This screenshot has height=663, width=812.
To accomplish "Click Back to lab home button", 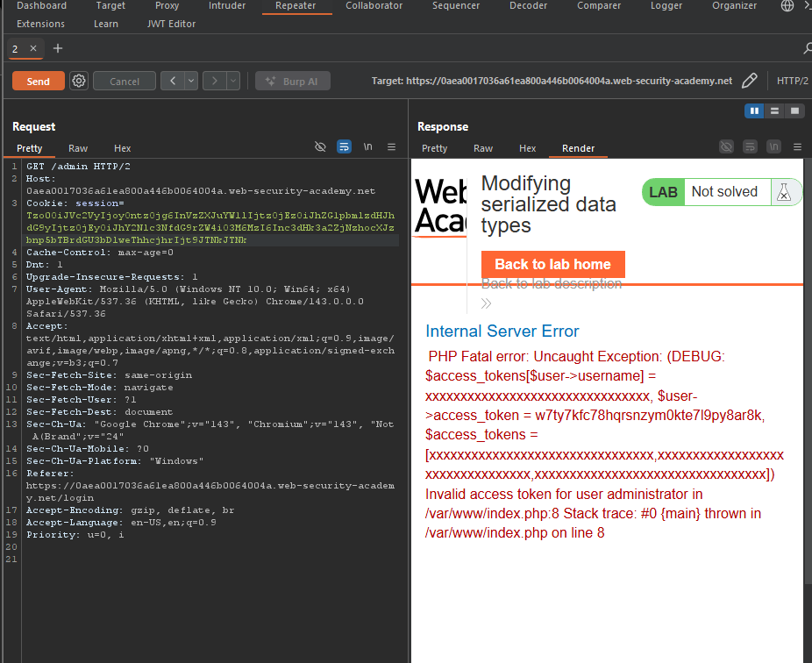I will point(553,265).
